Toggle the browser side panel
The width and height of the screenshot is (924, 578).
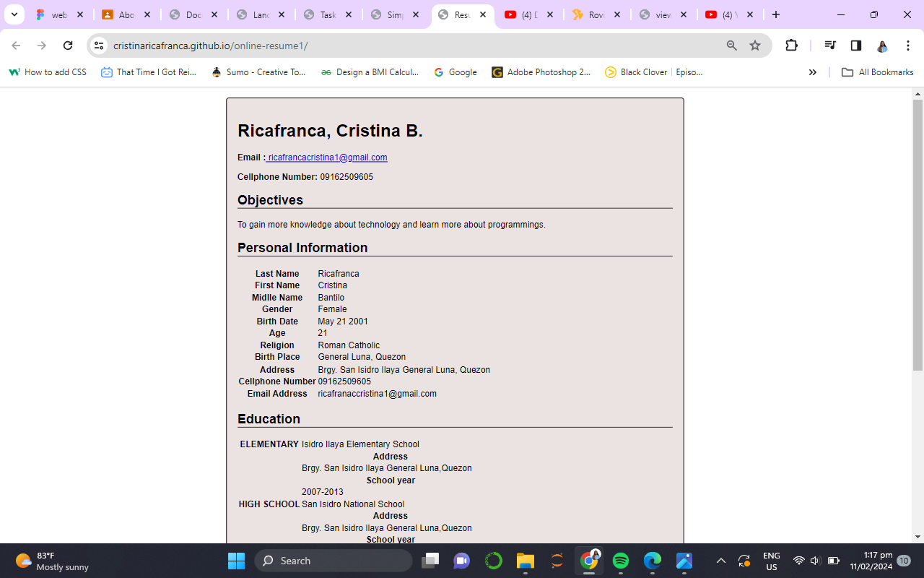pyautogui.click(x=856, y=46)
